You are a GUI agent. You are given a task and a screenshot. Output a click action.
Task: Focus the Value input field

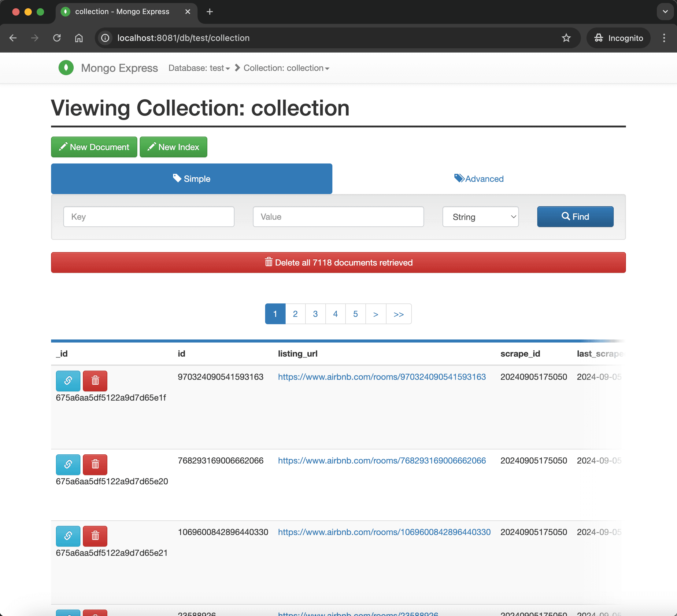(338, 217)
